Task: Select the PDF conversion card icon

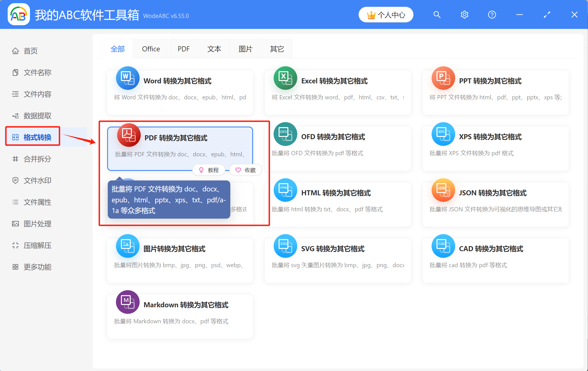Action: coord(128,135)
